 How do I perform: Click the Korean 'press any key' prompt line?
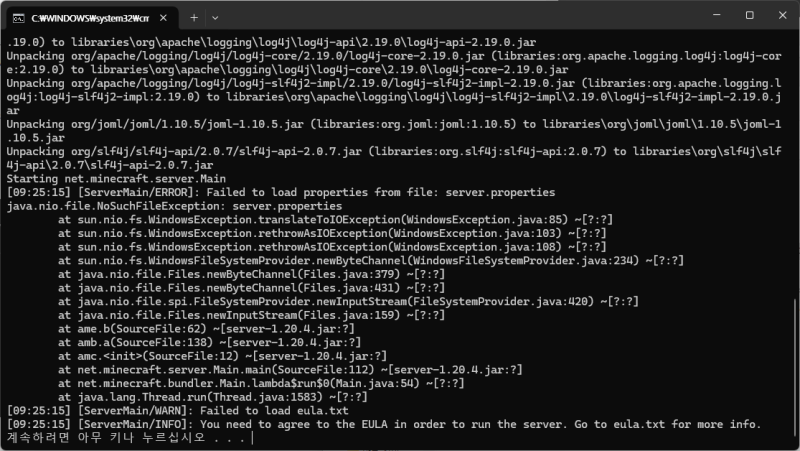(126, 438)
